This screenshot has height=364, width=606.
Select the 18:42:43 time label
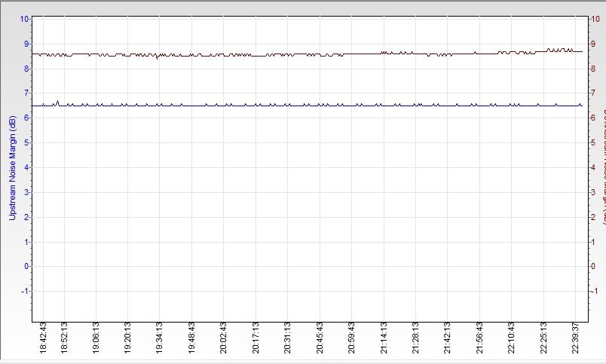pyautogui.click(x=43, y=338)
